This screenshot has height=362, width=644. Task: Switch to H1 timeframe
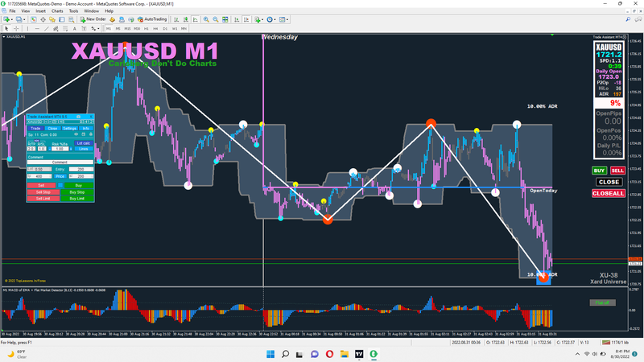tap(147, 29)
